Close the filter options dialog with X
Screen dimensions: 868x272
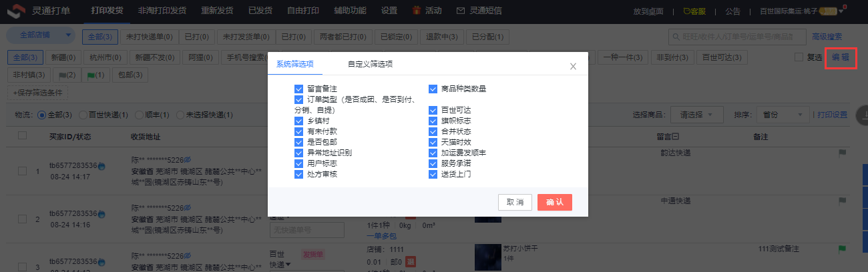[x=573, y=66]
